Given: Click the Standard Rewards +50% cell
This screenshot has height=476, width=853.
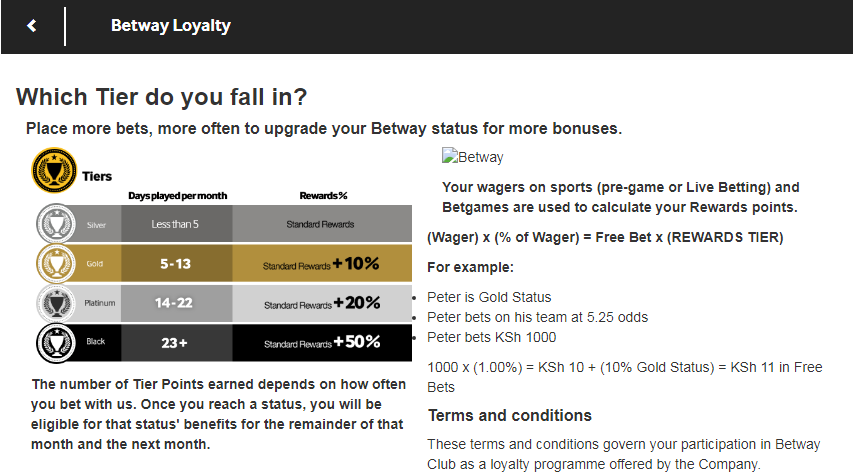Looking at the screenshot, I should [x=322, y=343].
